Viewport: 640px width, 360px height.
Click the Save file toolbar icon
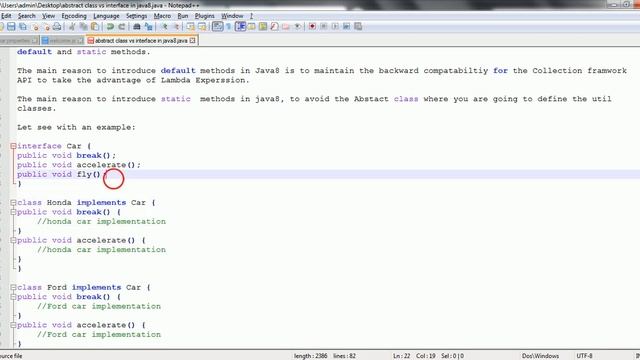point(11,27)
